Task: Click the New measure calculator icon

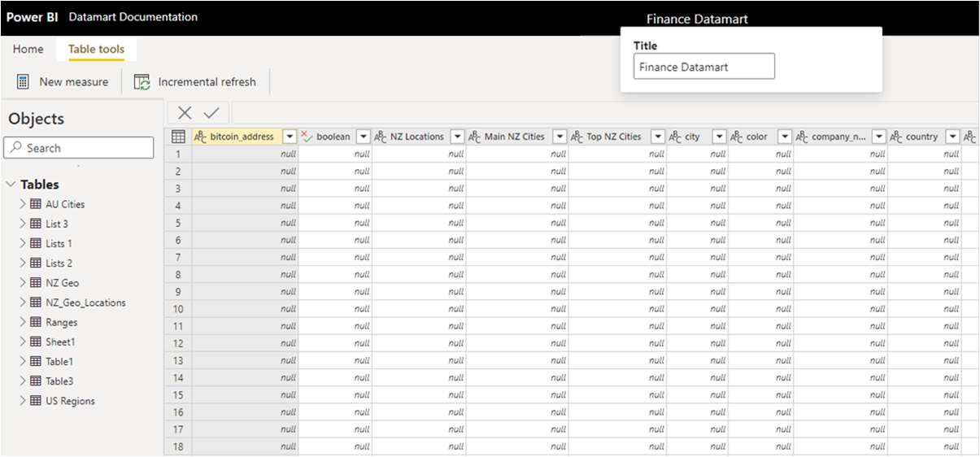Action: (x=24, y=81)
